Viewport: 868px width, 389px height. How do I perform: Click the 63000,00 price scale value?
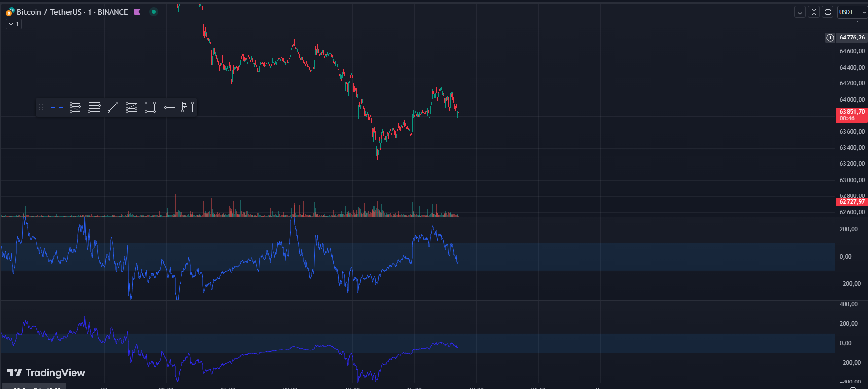(852, 180)
